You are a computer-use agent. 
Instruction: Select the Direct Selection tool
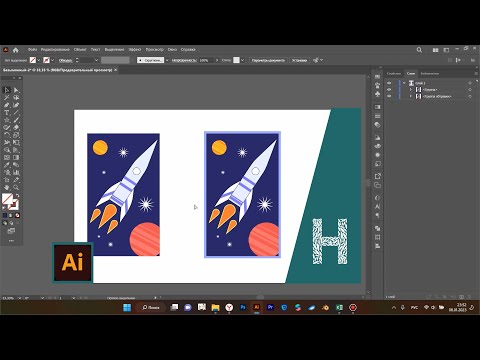(16, 90)
